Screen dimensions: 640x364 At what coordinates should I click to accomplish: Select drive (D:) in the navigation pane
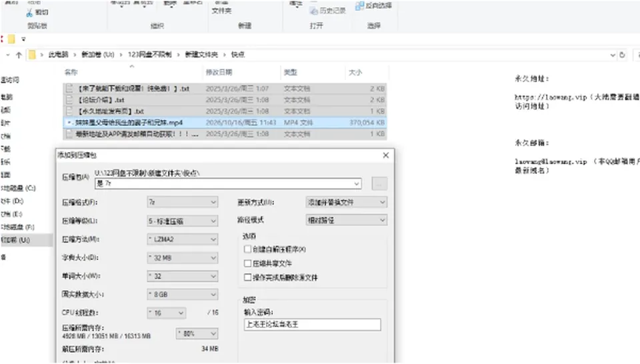pyautogui.click(x=12, y=201)
